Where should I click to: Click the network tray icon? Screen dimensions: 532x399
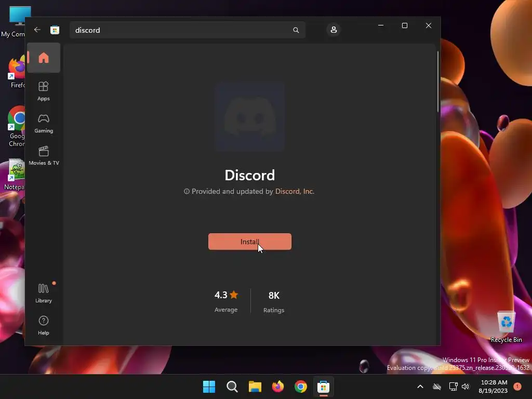click(x=453, y=387)
